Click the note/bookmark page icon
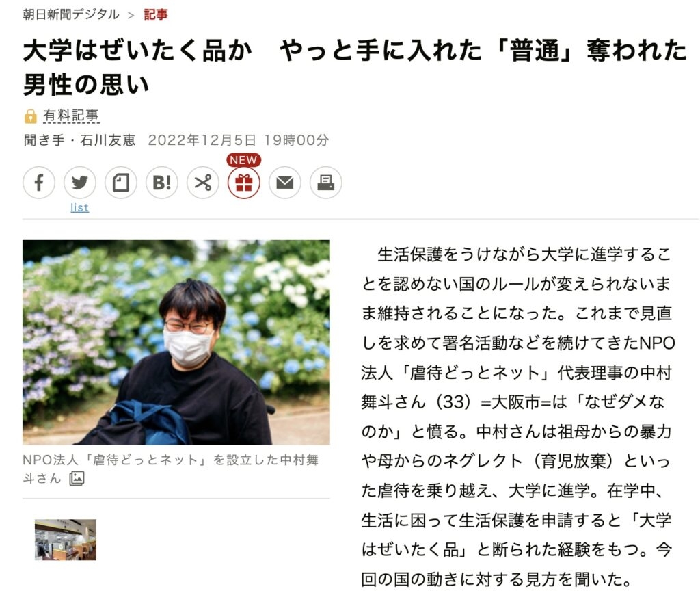 (121, 182)
